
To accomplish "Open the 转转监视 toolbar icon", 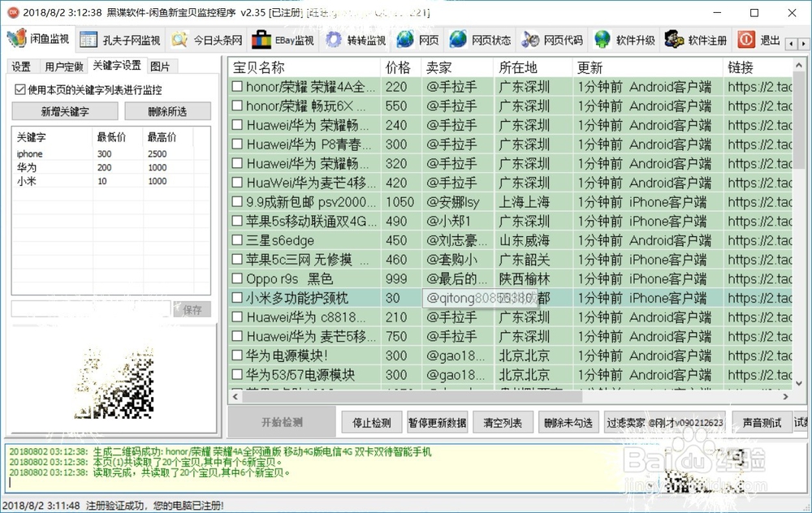I will coord(334,40).
